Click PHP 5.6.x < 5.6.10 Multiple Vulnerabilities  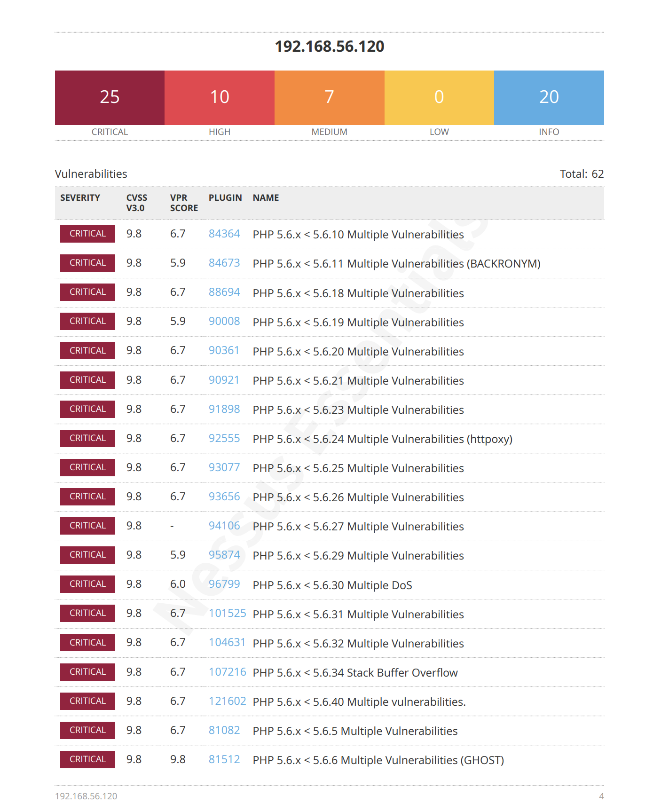tap(358, 235)
